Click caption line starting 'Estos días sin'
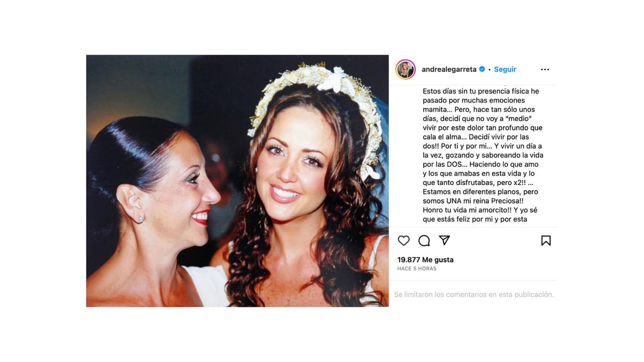 coord(481,92)
